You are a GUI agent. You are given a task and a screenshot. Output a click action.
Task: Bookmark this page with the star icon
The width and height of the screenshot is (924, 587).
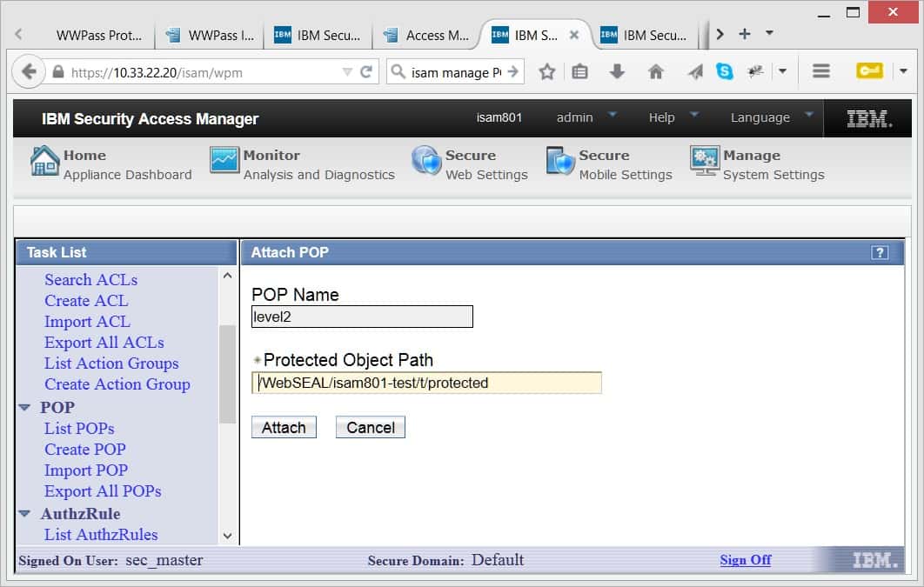click(x=546, y=72)
